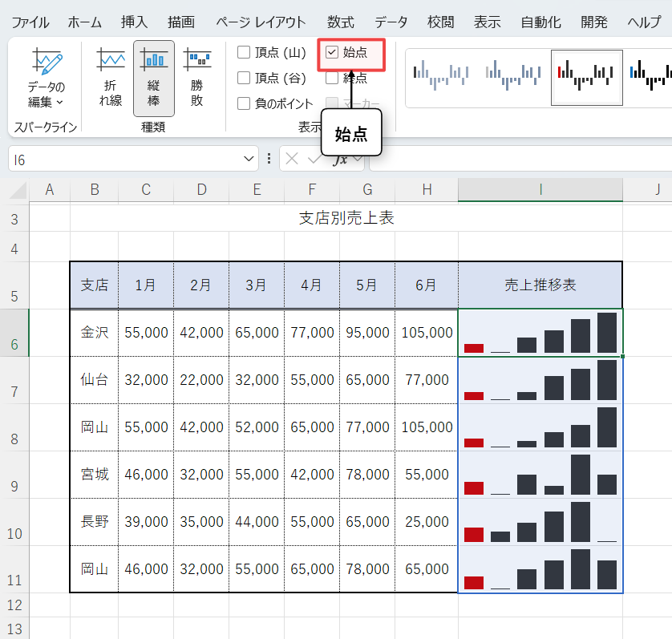This screenshot has height=639, width=672.
Task: Select the 勝敗 sparkline type
Action: coord(196,78)
